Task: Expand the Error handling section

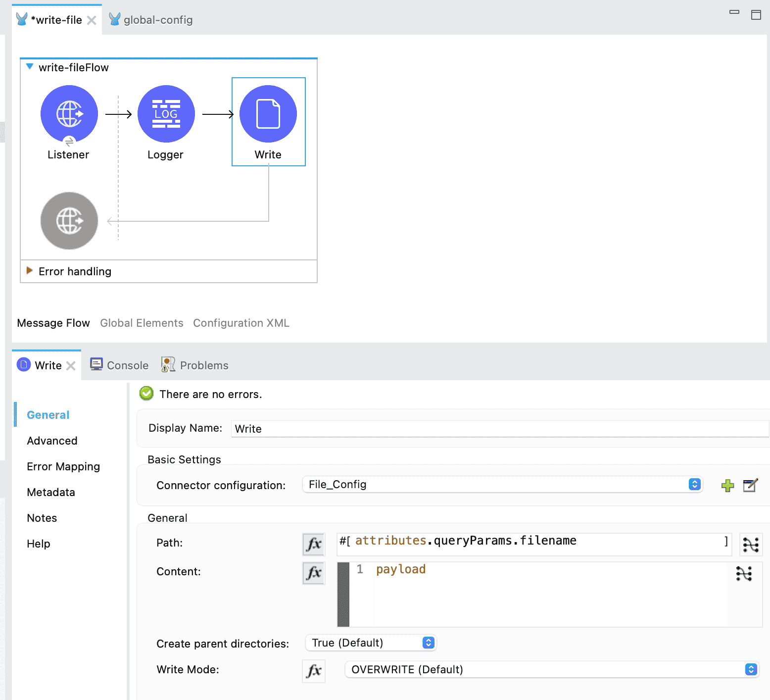Action: click(x=30, y=271)
